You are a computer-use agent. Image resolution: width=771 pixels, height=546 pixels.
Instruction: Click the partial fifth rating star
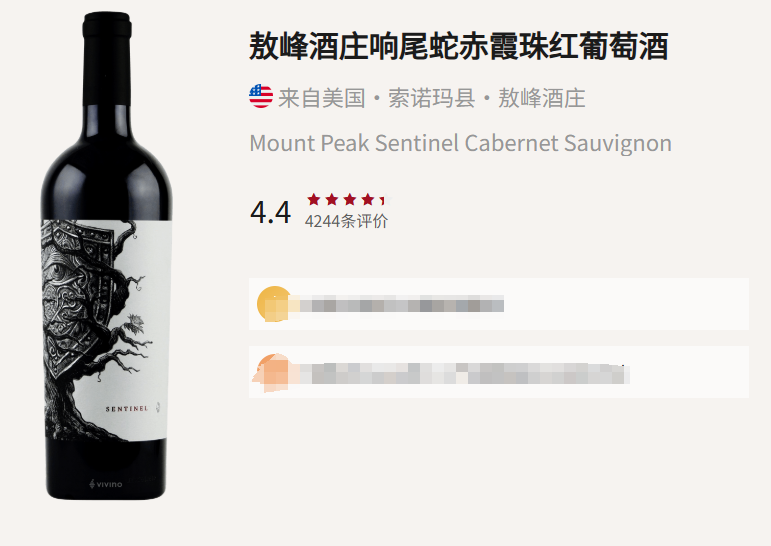click(x=385, y=200)
